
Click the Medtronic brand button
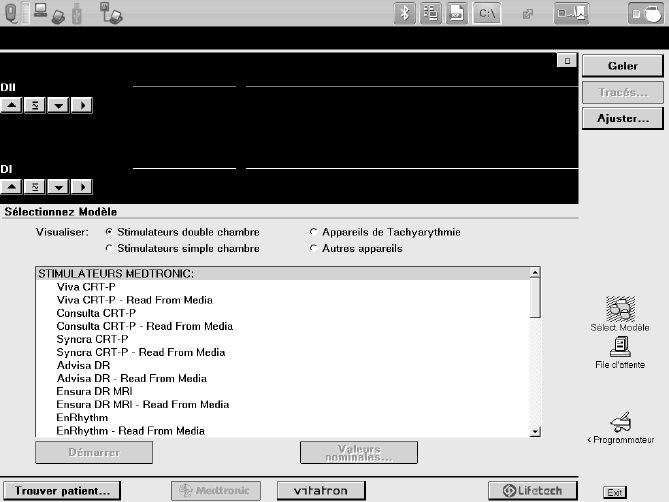point(216,490)
